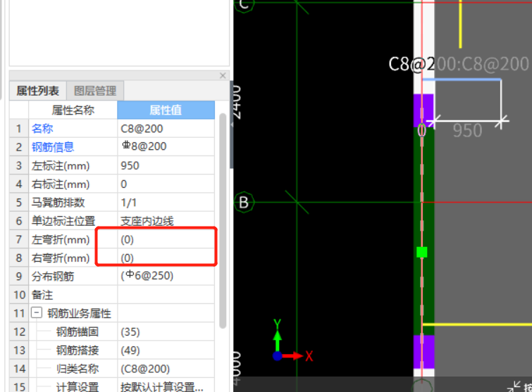Select the 分布钢筋 property label

(x=53, y=277)
